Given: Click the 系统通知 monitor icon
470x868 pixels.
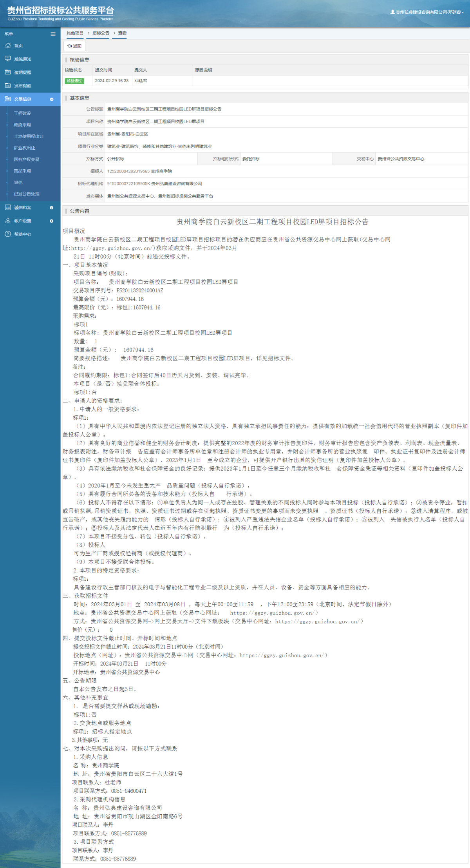Looking at the screenshot, I should [x=8, y=59].
